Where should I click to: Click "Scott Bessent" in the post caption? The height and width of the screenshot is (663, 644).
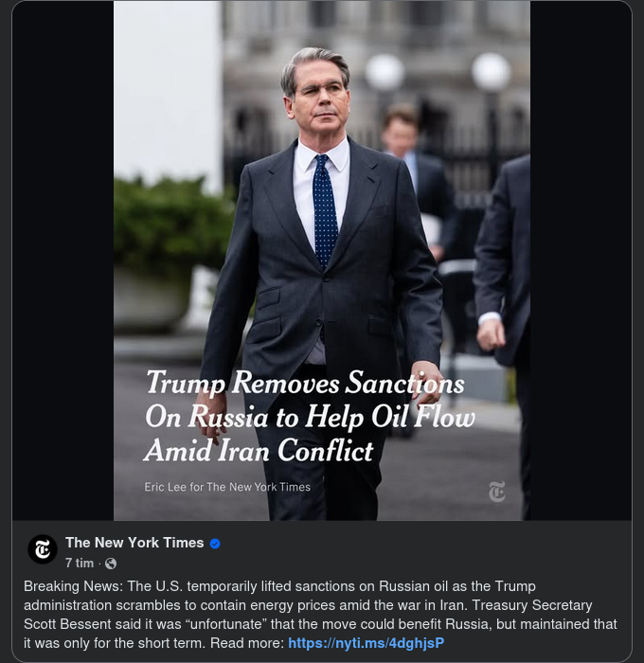pyautogui.click(x=65, y=624)
